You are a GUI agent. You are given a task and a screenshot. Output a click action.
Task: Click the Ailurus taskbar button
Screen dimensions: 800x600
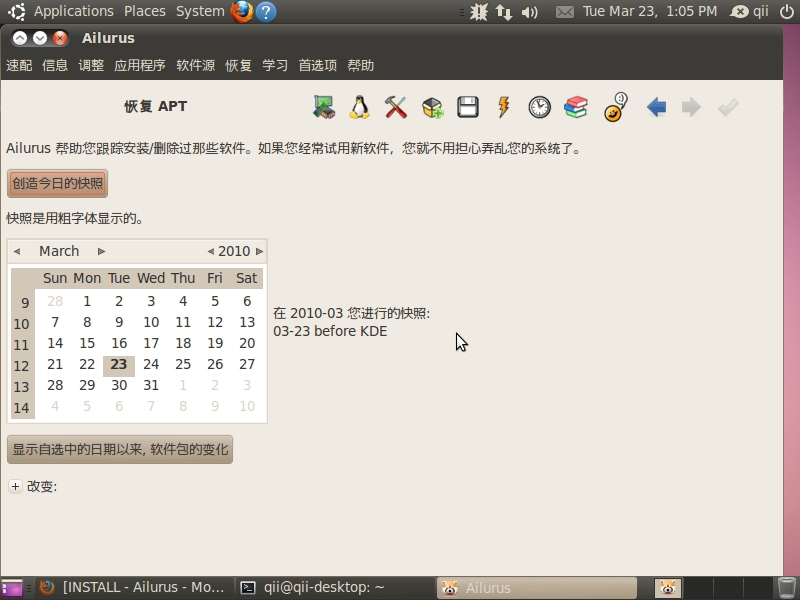pos(537,588)
